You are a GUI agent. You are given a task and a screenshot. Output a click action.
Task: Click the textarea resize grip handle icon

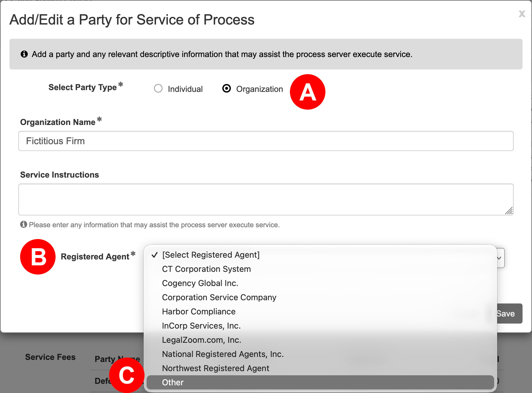tap(509, 211)
